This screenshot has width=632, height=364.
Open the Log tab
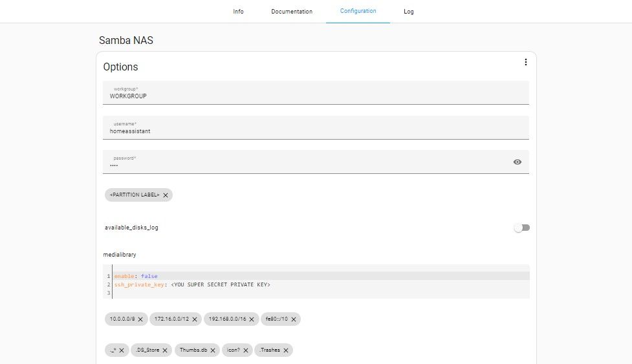click(x=409, y=11)
